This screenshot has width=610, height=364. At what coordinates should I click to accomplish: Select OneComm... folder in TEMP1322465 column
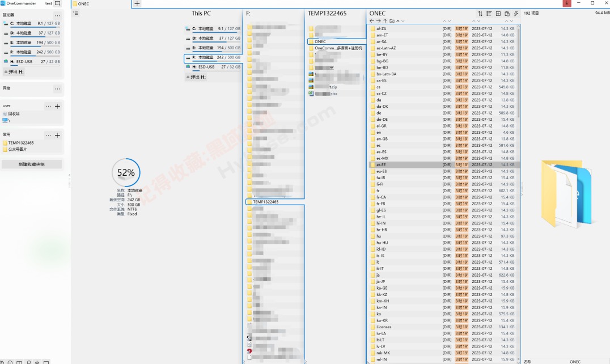click(x=336, y=48)
